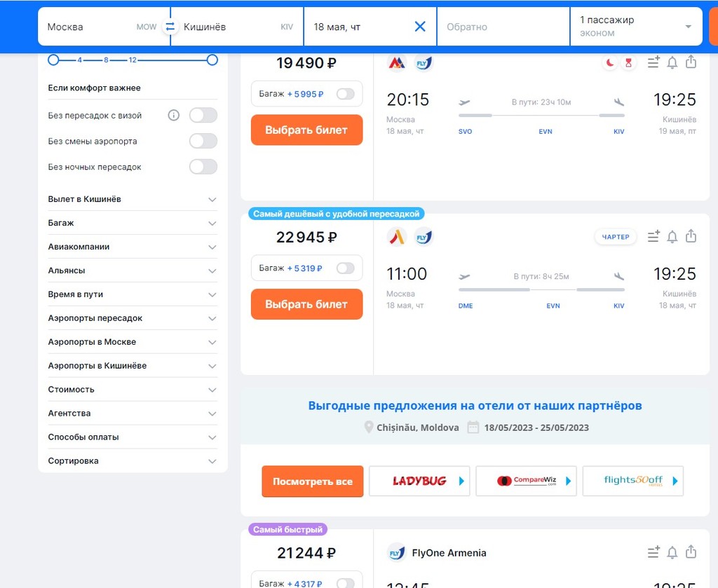The image size is (718, 588).
Task: Click the Кишинёв destination field
Action: point(237,27)
